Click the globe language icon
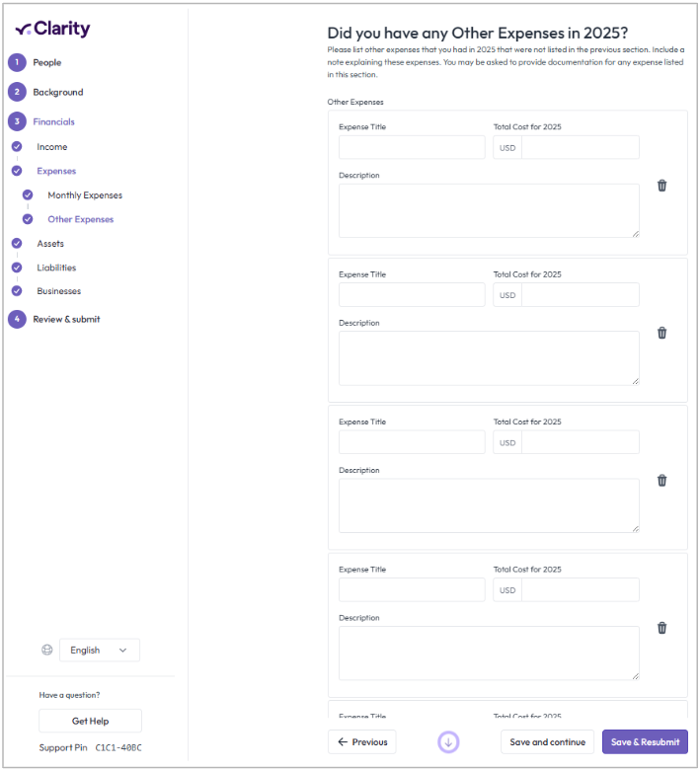 pos(46,650)
